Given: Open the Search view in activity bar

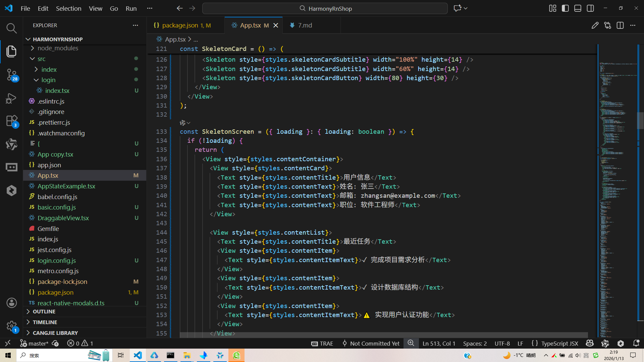Looking at the screenshot, I should (x=11, y=28).
